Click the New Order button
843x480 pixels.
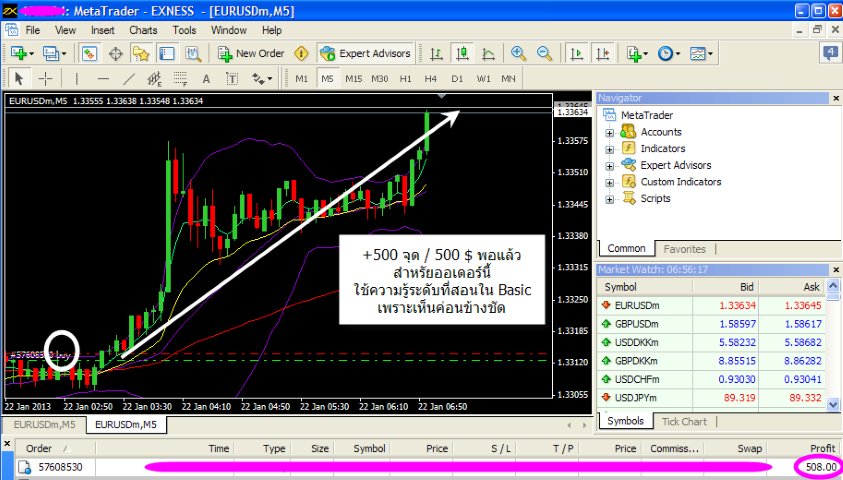pyautogui.click(x=251, y=53)
